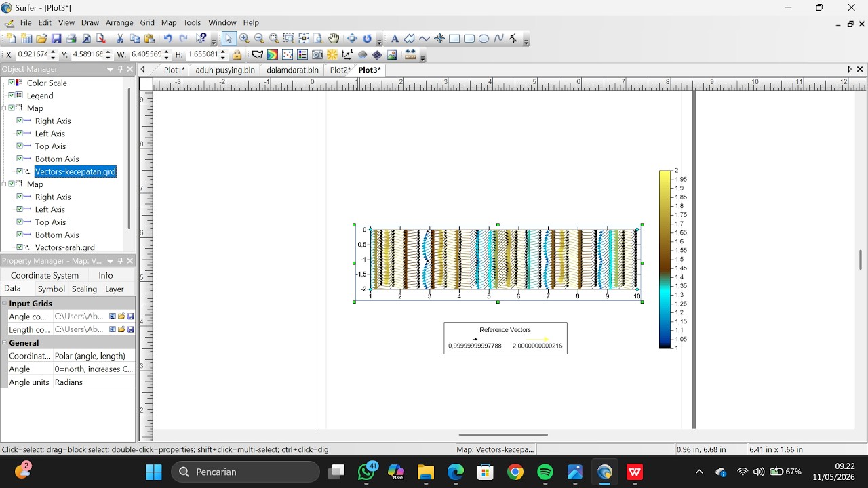868x488 pixels.
Task: Select the Pan hand tool
Action: tap(334, 39)
